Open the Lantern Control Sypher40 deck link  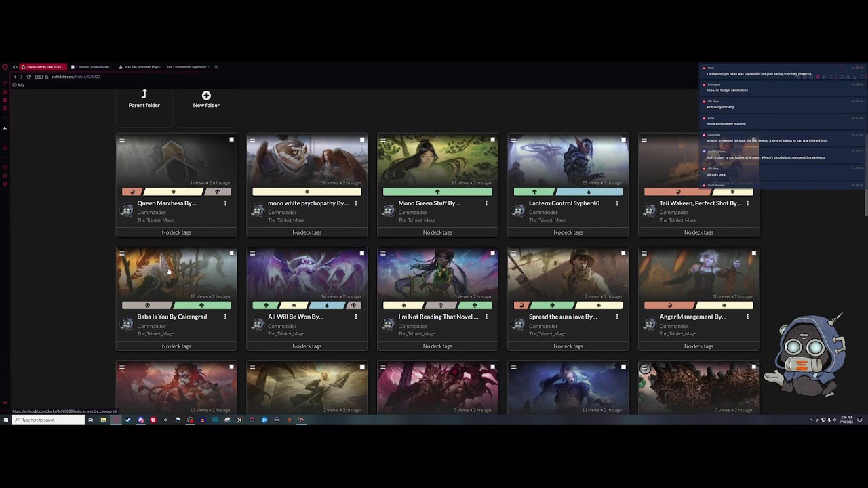click(564, 203)
